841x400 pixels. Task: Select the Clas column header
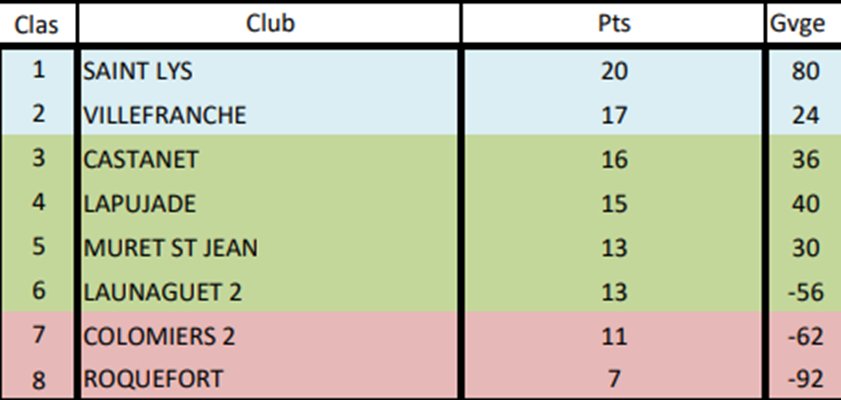(38, 25)
